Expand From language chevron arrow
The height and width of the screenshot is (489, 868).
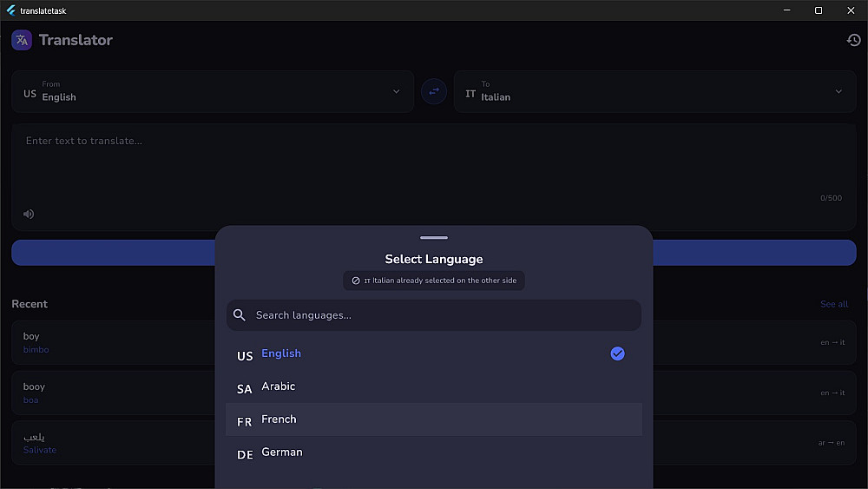(x=397, y=91)
